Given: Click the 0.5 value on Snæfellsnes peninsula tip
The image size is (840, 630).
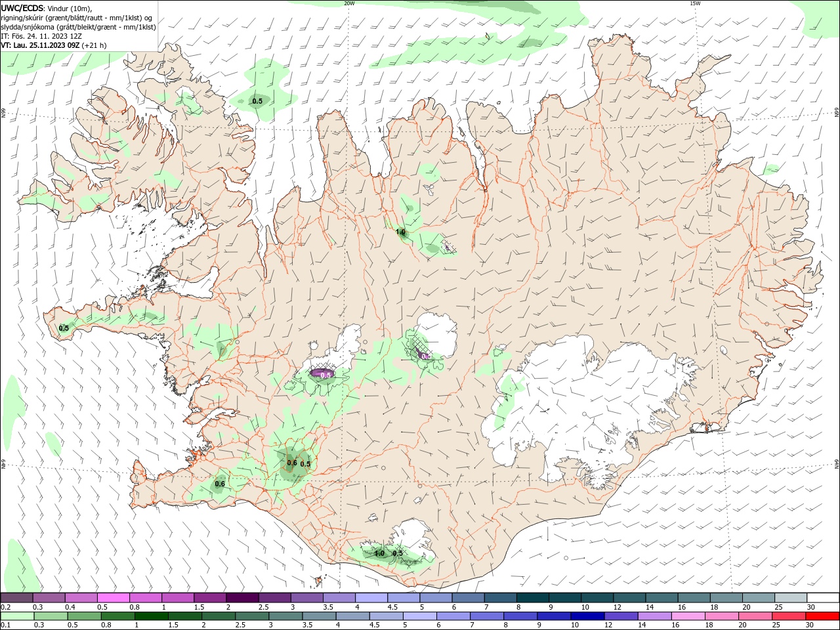Looking at the screenshot, I should click(64, 328).
